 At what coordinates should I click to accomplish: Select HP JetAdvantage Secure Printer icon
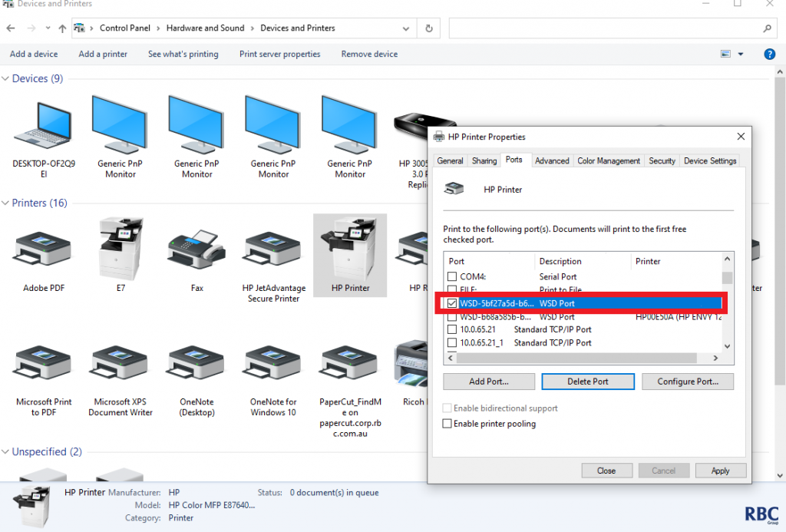[x=273, y=249]
